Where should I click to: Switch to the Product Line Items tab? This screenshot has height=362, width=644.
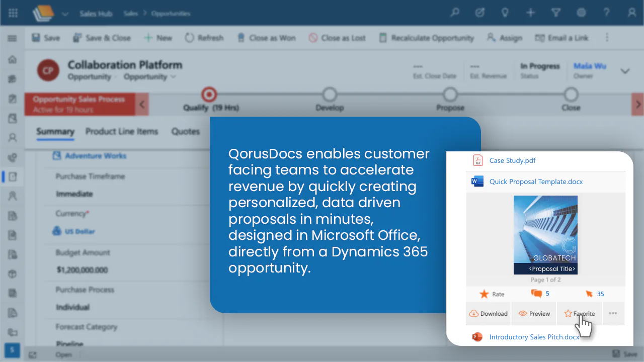point(122,131)
